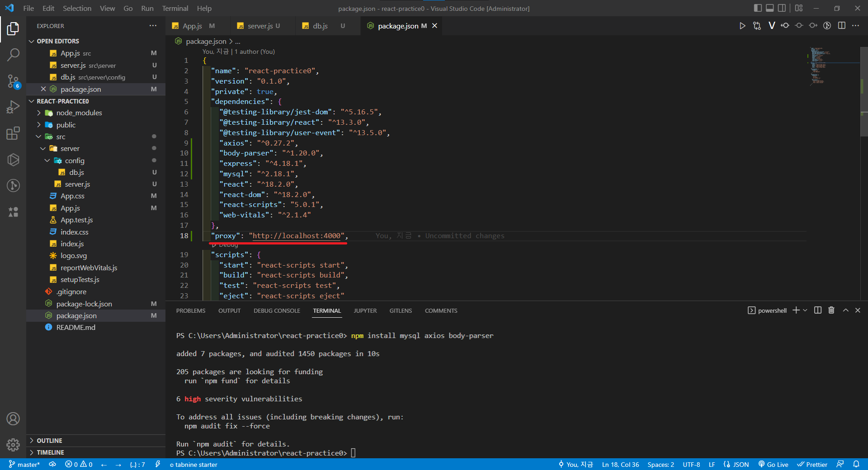Image resolution: width=868 pixels, height=470 pixels.
Task: Click the Ln 18, Col 36 position indicator
Action: pos(620,464)
